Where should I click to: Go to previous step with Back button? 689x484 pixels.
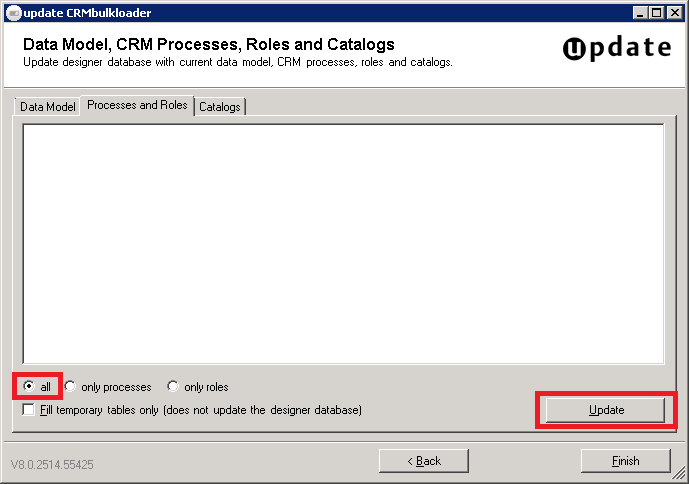click(x=423, y=461)
